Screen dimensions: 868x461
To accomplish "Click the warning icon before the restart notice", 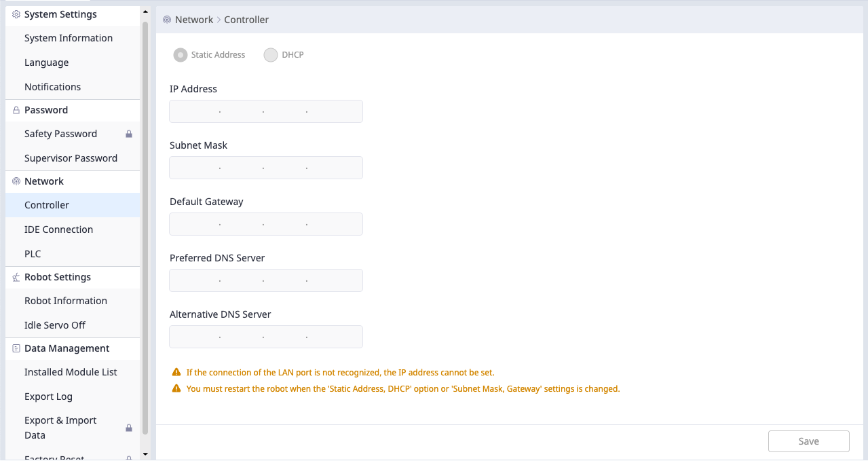I will tap(176, 388).
